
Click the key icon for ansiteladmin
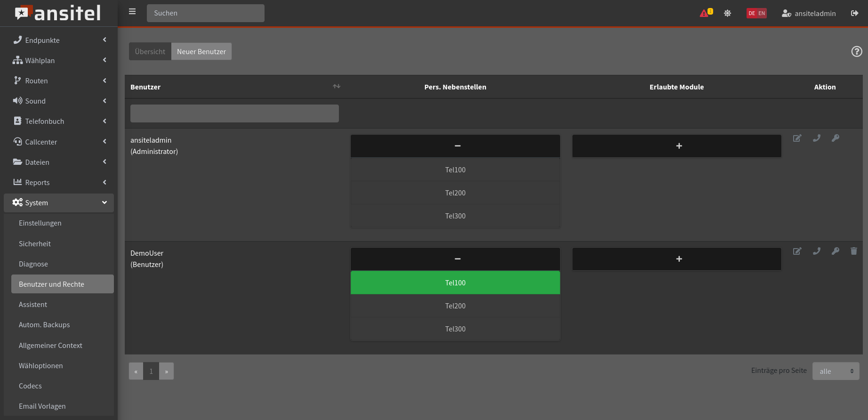[835, 138]
